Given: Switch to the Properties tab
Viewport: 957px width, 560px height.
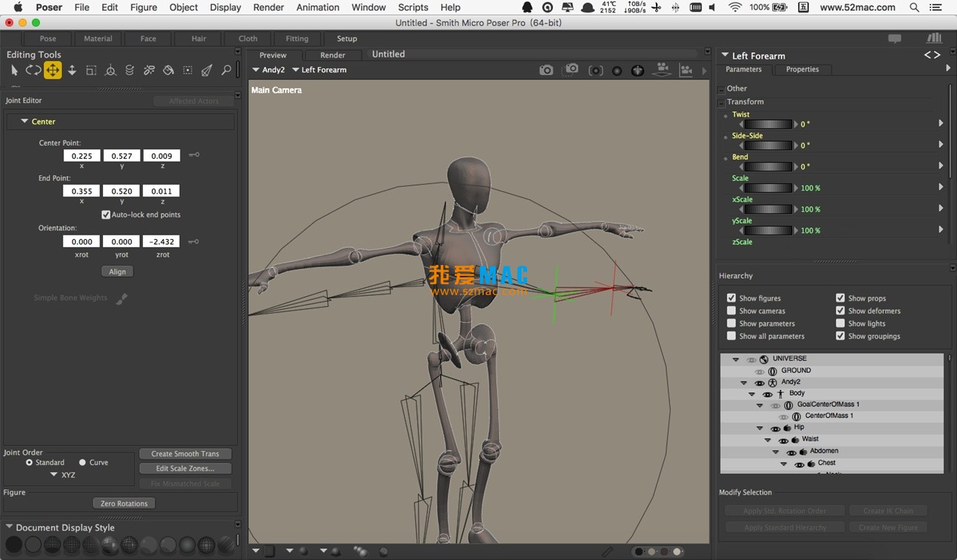Looking at the screenshot, I should (x=802, y=69).
